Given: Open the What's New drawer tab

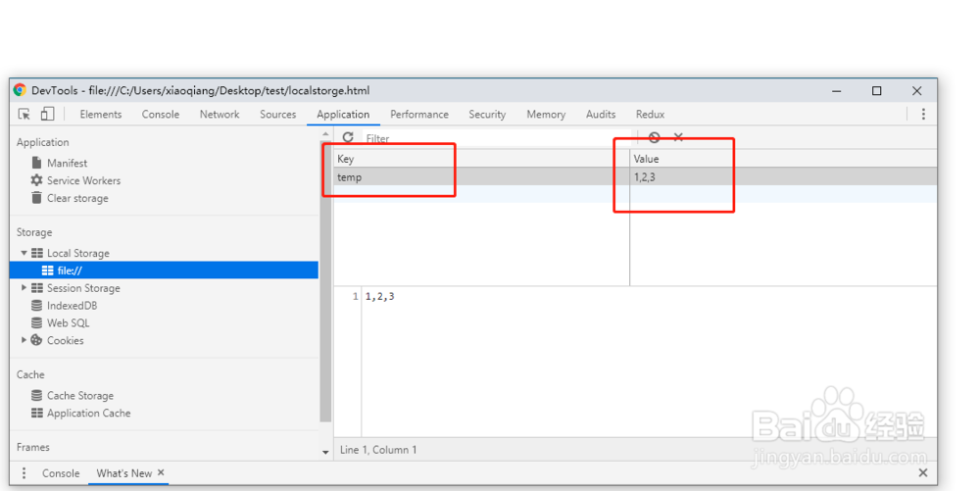Looking at the screenshot, I should [123, 473].
